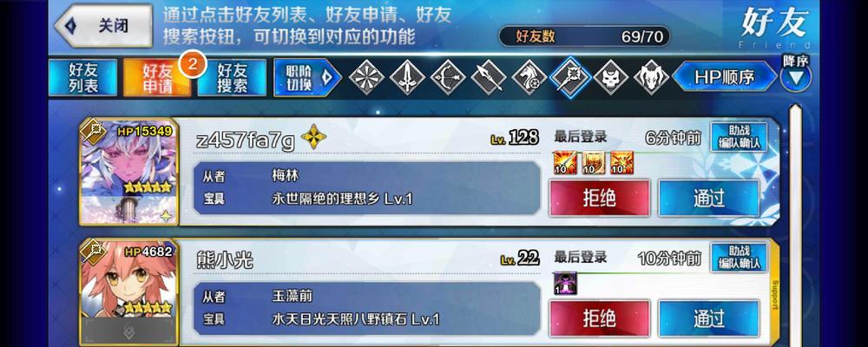868x347 pixels.
Task: Filter by Archer class bow icon
Action: [448, 77]
